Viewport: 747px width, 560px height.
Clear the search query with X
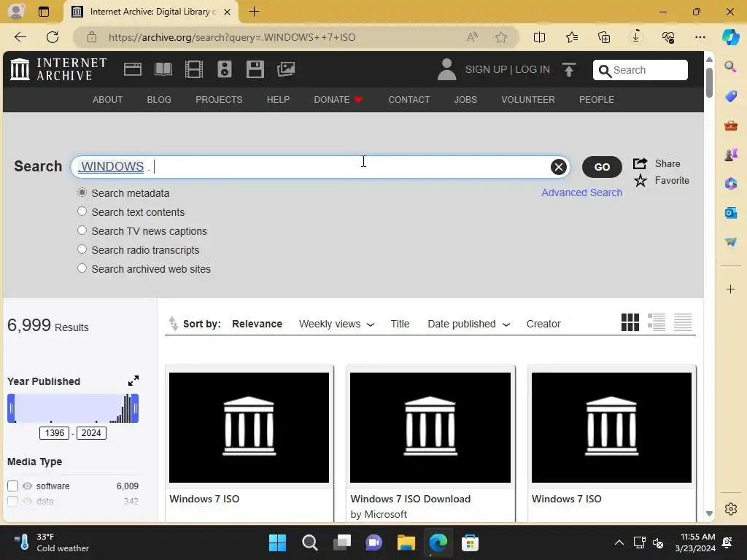click(558, 167)
